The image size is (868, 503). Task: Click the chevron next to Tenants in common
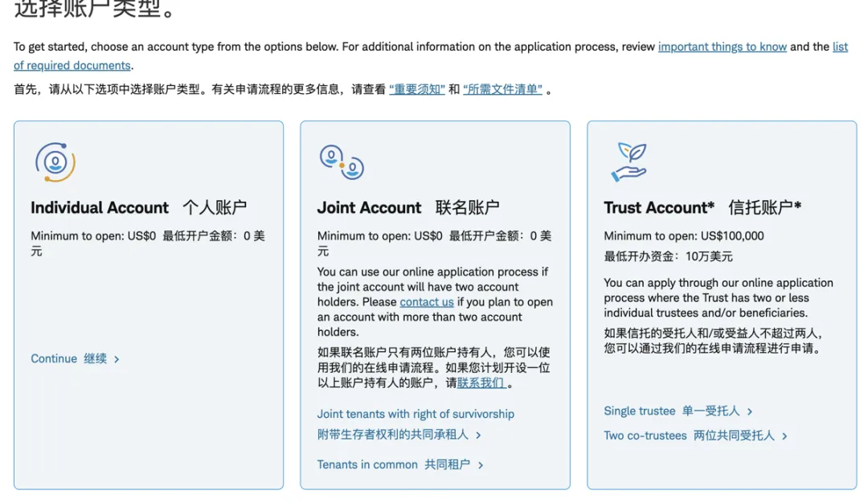(481, 465)
